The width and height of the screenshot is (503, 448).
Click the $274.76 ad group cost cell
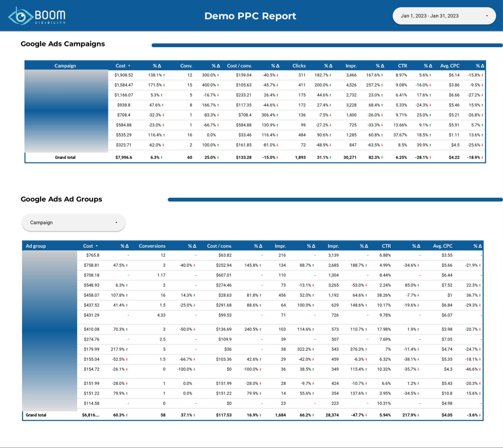tap(92, 339)
